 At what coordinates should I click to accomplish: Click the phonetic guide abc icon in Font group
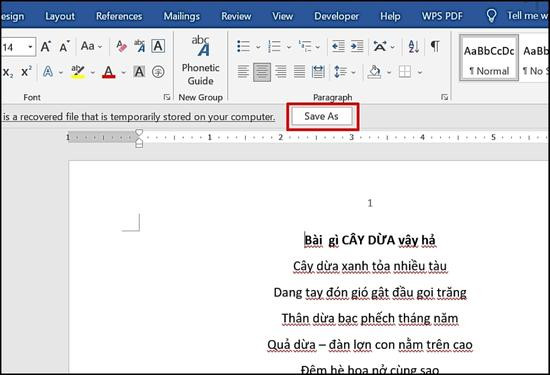coord(140,46)
